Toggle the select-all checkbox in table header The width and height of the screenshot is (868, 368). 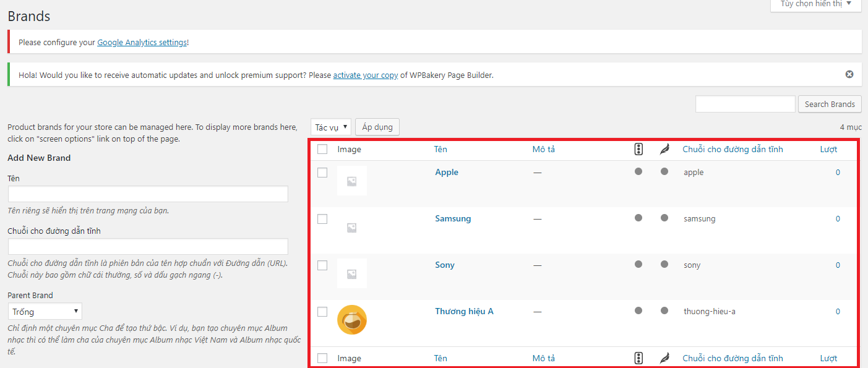322,149
